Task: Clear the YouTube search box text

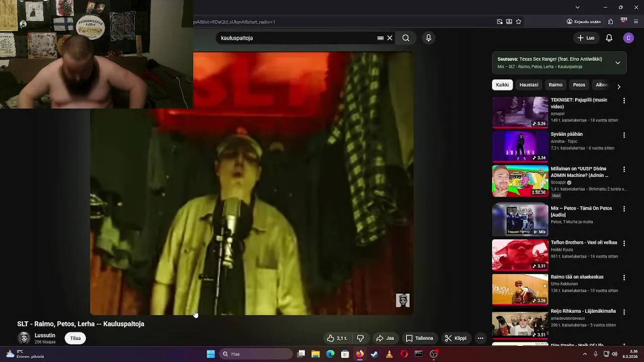Action: click(389, 38)
